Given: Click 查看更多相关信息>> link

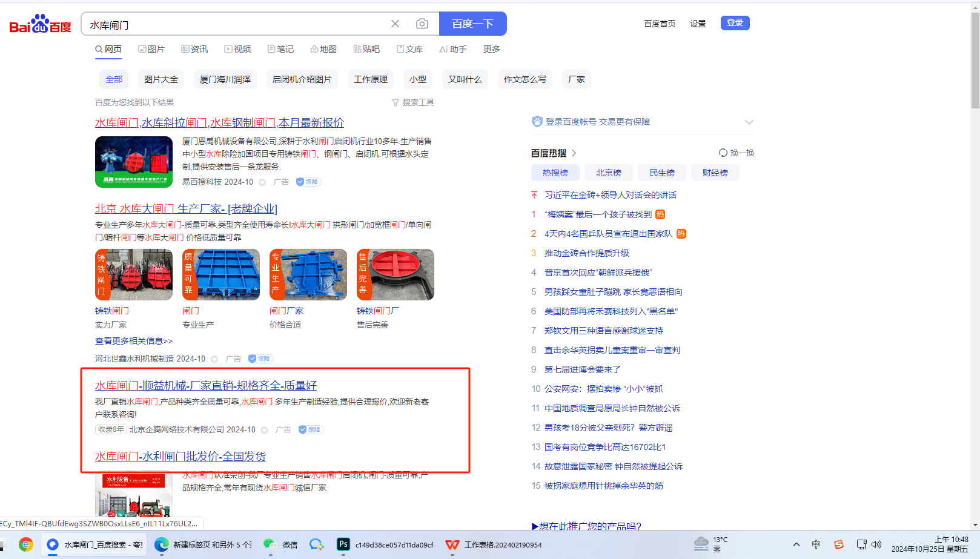Looking at the screenshot, I should point(134,341).
